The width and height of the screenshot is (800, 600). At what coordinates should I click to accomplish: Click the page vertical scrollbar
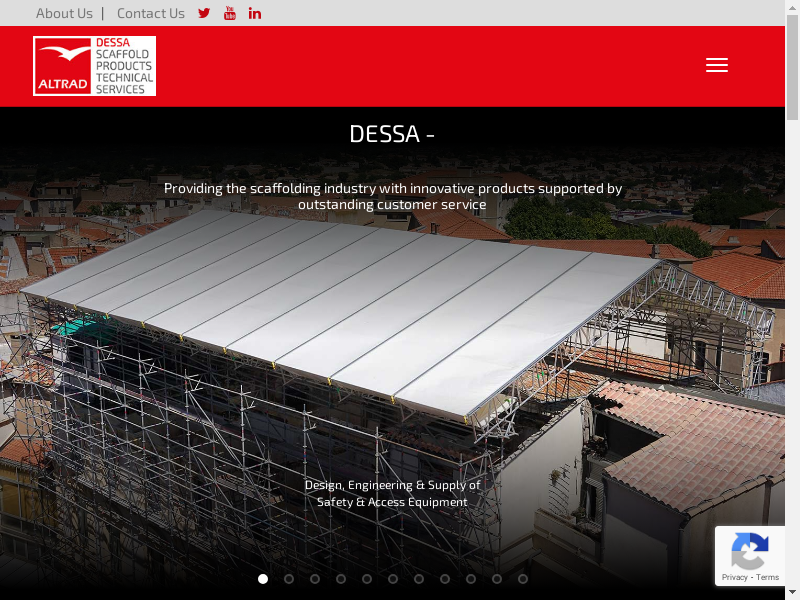point(792,300)
